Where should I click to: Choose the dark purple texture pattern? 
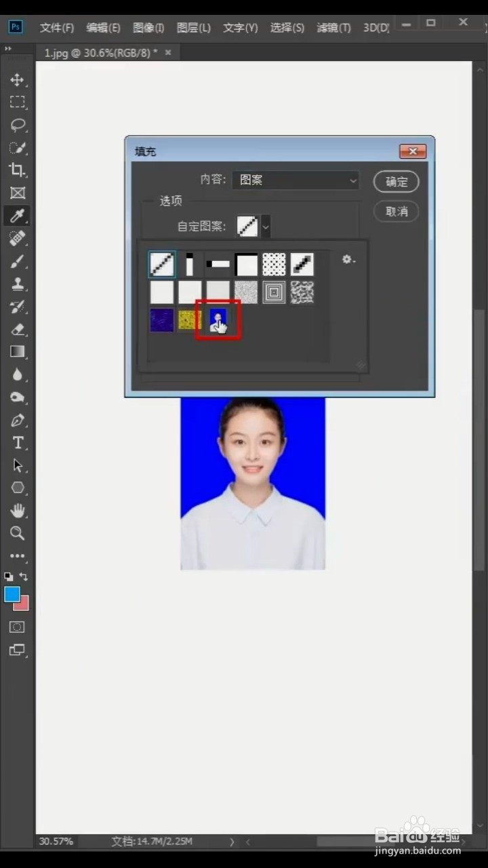coord(162,319)
